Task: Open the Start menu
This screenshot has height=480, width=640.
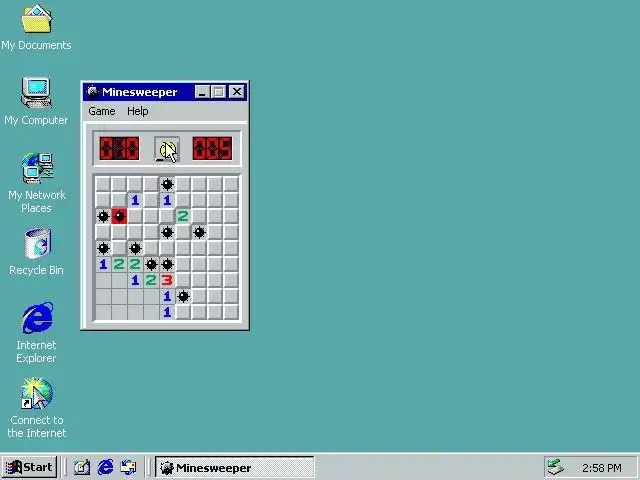Action: pos(29,467)
